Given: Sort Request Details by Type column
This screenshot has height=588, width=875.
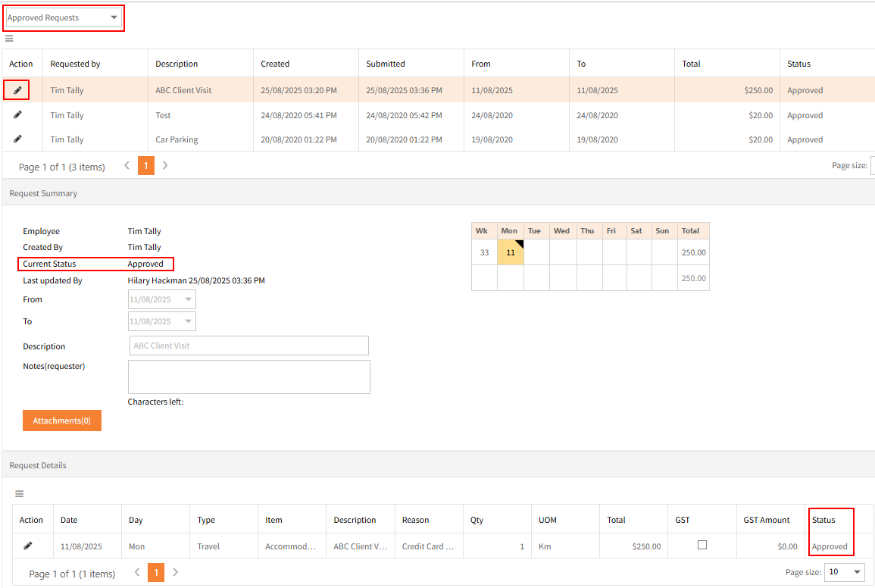Looking at the screenshot, I should (x=206, y=520).
